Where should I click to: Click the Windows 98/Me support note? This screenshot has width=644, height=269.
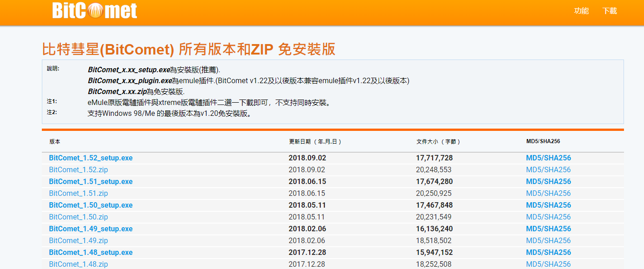pos(170,114)
